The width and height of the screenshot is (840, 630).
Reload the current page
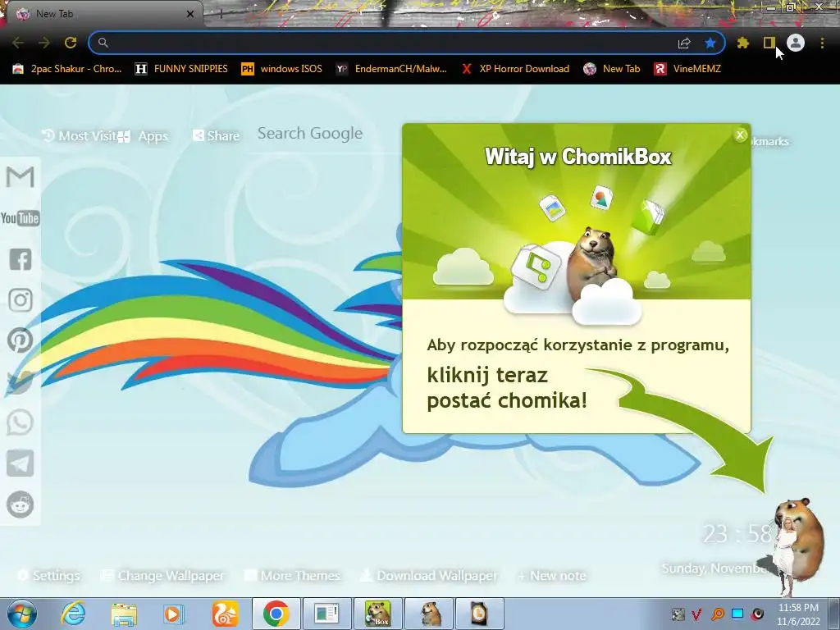[x=71, y=43]
